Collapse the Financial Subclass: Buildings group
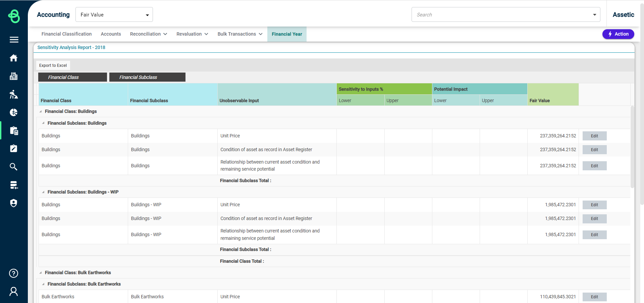This screenshot has height=303, width=644. 43,123
